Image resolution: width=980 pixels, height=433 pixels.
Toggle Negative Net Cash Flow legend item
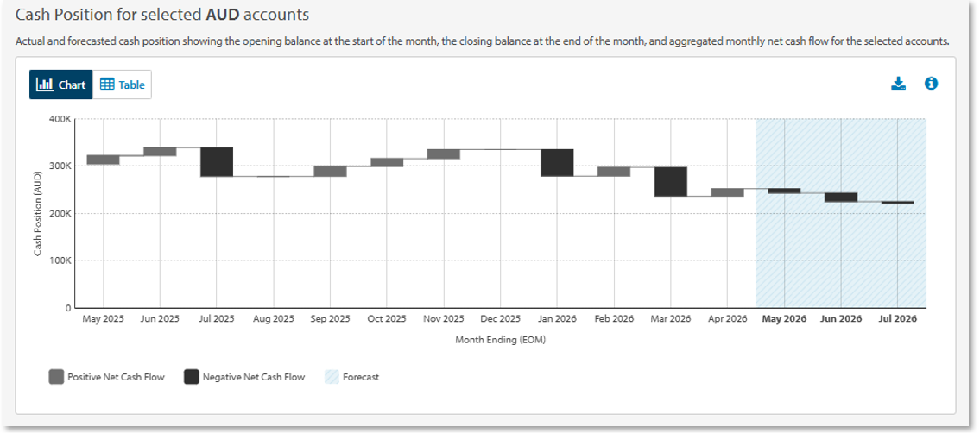(x=244, y=377)
